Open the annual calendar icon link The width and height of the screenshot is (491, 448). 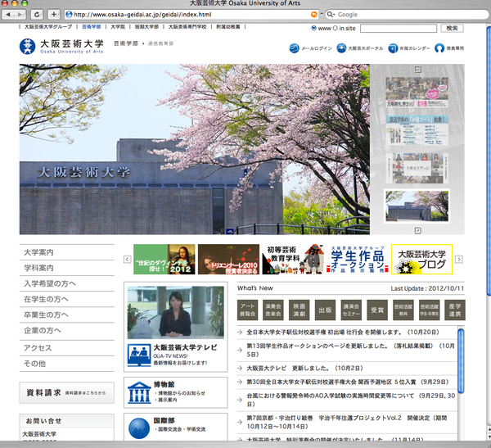coord(393,48)
